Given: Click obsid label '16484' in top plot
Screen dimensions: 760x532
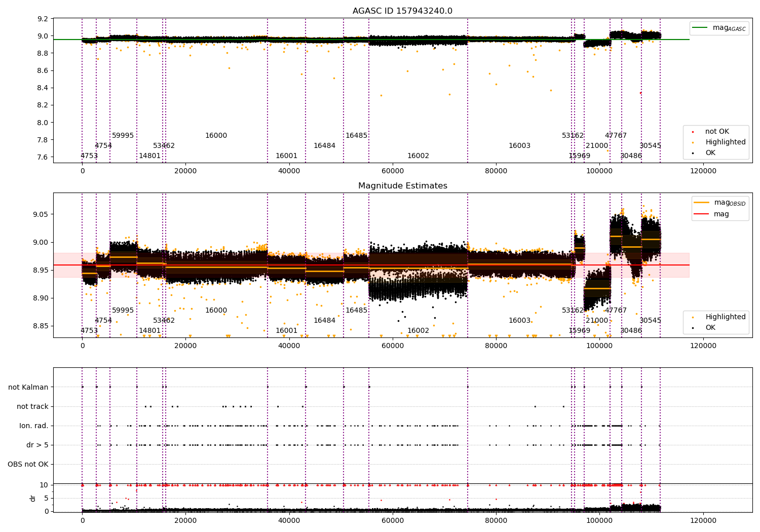Looking at the screenshot, I should (325, 146).
